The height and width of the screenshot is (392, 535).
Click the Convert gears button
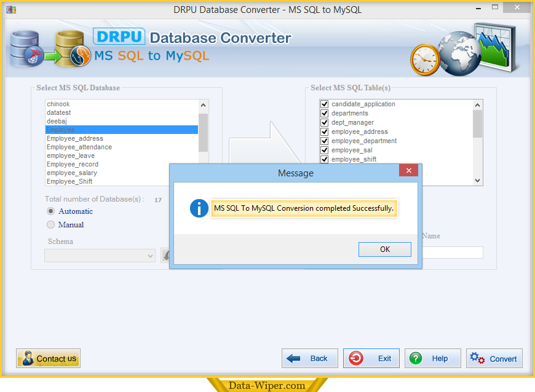tap(494, 358)
